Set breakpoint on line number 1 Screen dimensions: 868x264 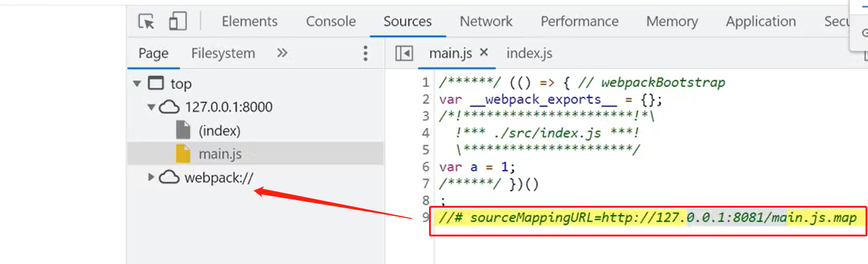pos(426,83)
